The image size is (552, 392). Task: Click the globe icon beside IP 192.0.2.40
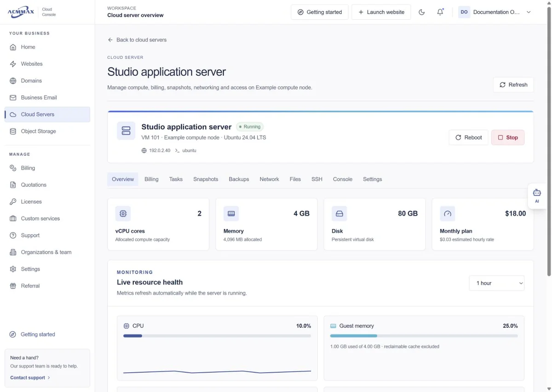point(144,151)
